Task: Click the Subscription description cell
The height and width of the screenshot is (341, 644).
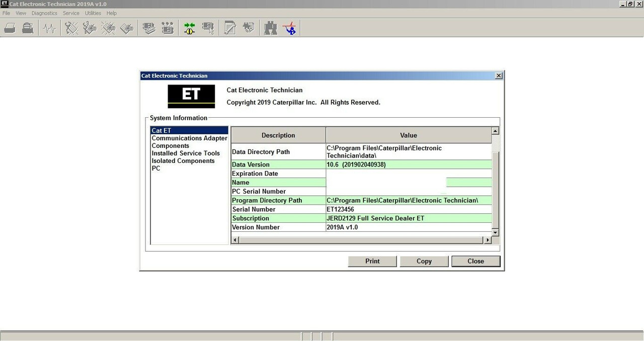Action: [278, 218]
